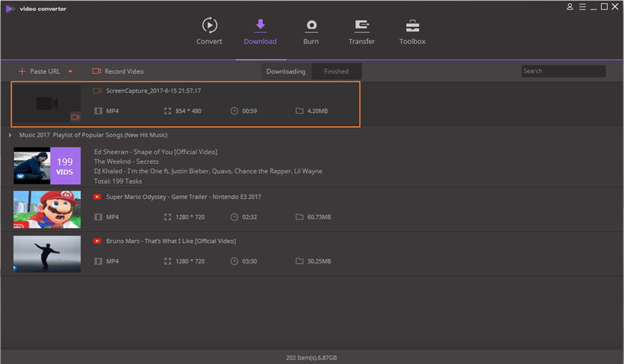The height and width of the screenshot is (364, 624).
Task: Open the Toolbox section icon
Action: tap(413, 26)
